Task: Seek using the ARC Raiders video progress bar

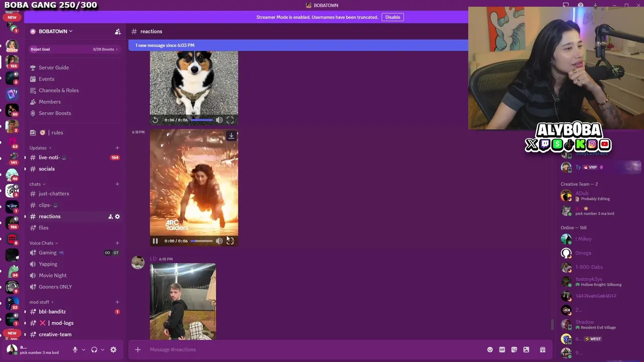Action: (x=202, y=241)
